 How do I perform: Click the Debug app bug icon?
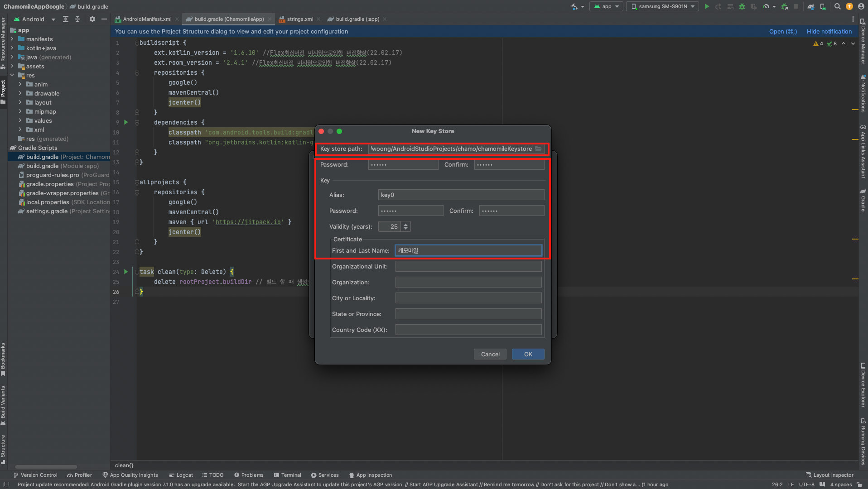[742, 6]
